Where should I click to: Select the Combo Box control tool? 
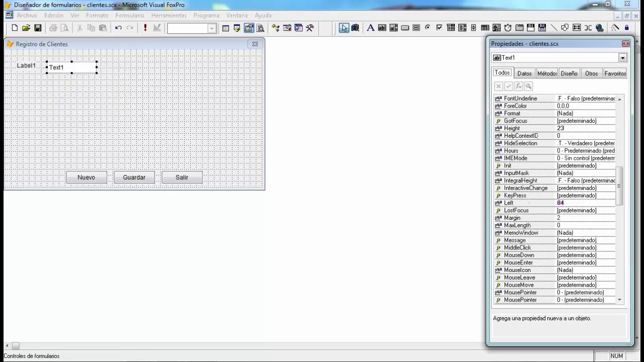[451, 28]
